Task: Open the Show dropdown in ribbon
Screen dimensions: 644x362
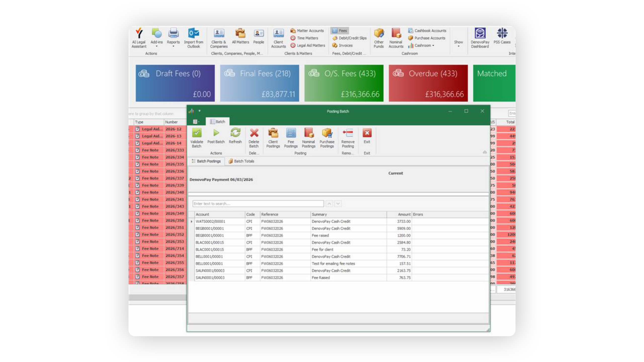Action: (458, 43)
